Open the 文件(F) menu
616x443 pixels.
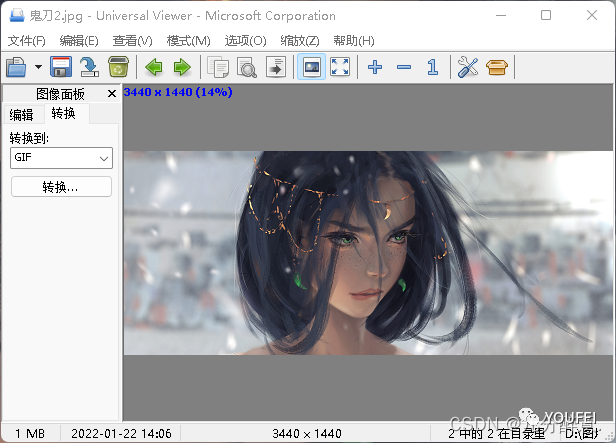tap(27, 40)
